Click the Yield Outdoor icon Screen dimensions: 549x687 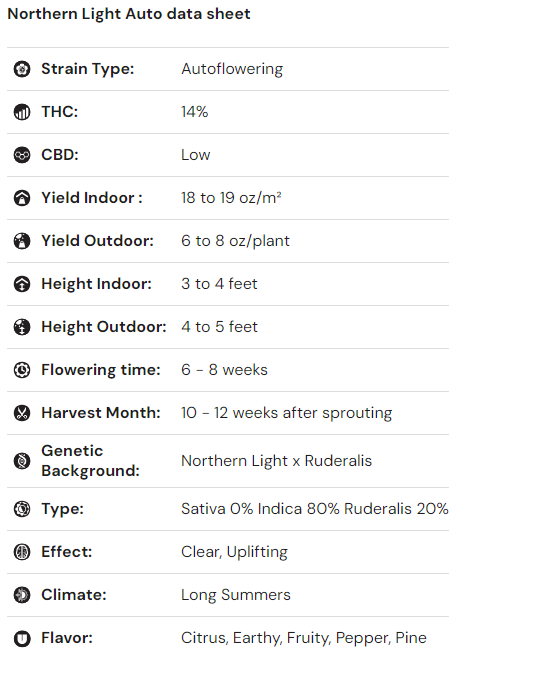(x=22, y=241)
